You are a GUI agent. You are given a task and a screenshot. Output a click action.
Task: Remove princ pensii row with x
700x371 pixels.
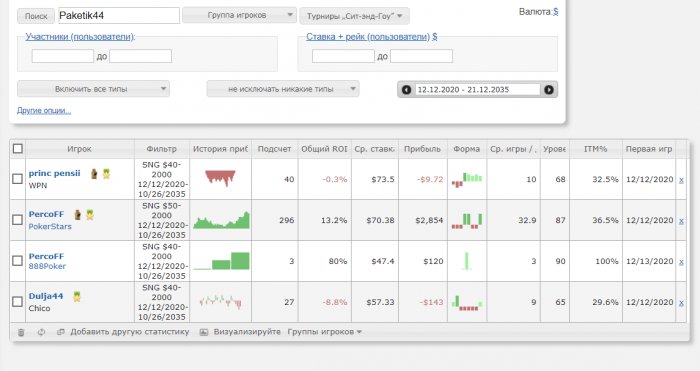(x=681, y=179)
